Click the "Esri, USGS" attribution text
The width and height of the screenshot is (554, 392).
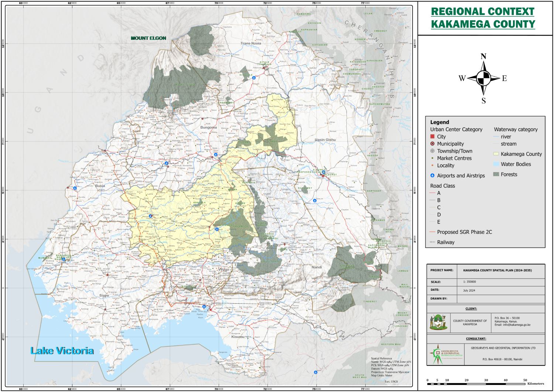391,381
